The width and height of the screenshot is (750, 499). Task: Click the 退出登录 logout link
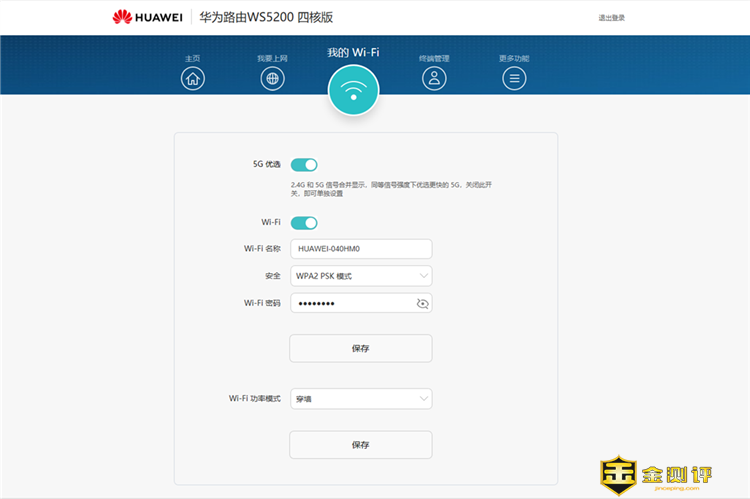pyautogui.click(x=611, y=18)
